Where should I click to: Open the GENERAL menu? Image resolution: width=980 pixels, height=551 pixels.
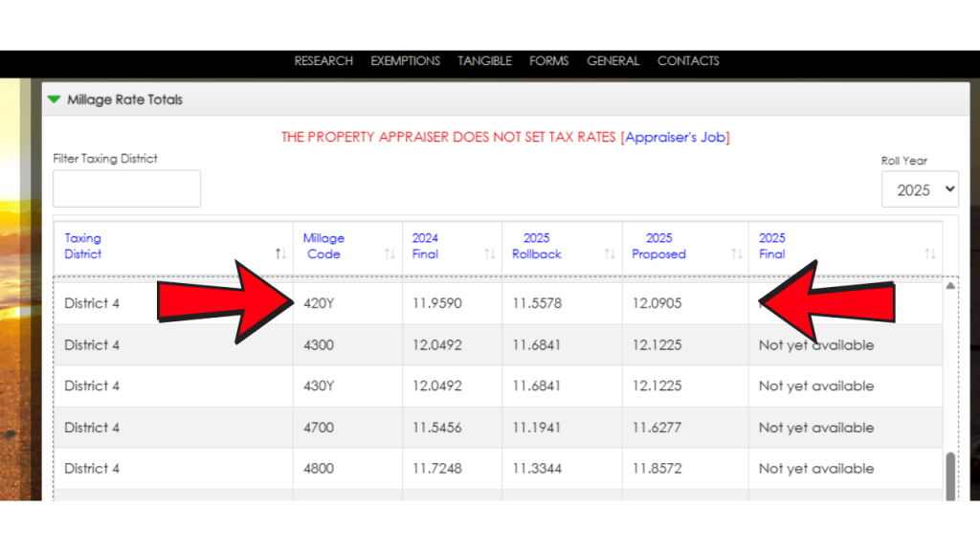coord(612,61)
